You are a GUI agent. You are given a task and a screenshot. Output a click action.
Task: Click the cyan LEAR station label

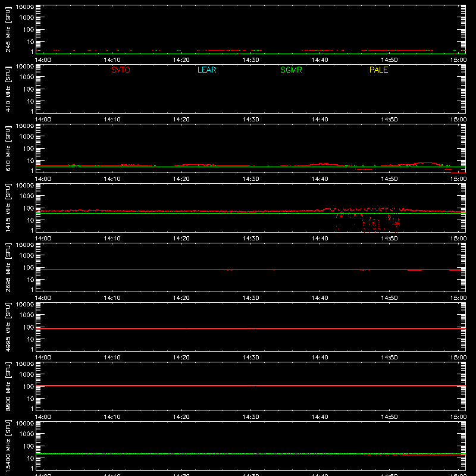tap(206, 70)
